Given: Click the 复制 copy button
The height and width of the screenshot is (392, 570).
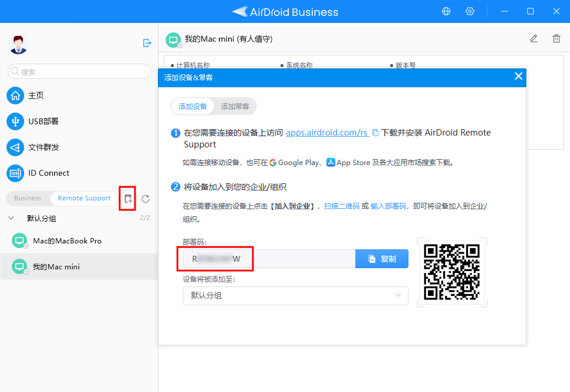Looking at the screenshot, I should tap(382, 259).
